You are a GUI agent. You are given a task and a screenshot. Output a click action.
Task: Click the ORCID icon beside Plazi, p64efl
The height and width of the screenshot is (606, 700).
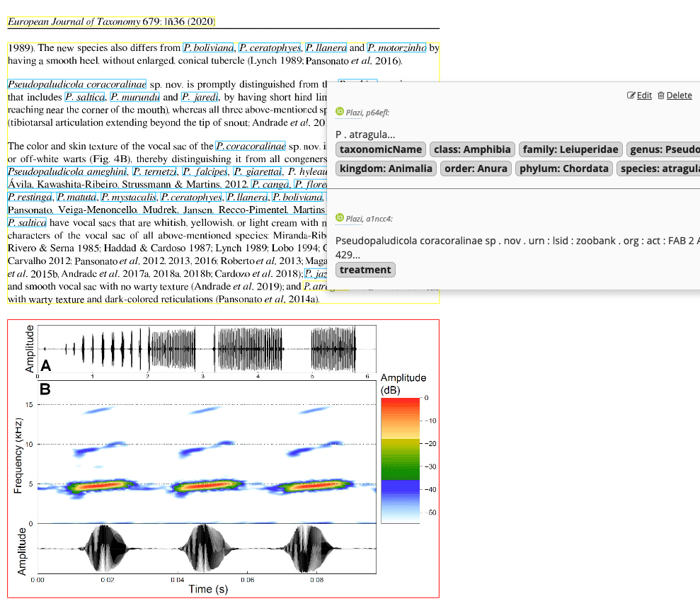click(339, 112)
